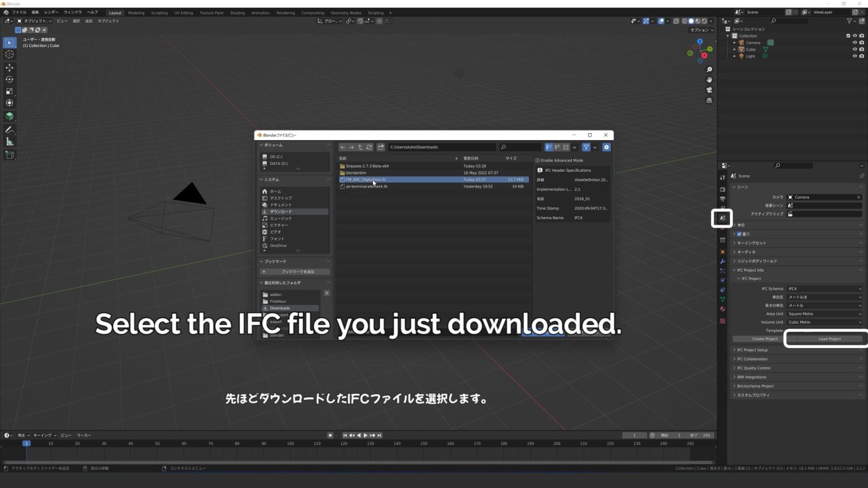
Task: Refresh the file list
Action: coord(369,147)
